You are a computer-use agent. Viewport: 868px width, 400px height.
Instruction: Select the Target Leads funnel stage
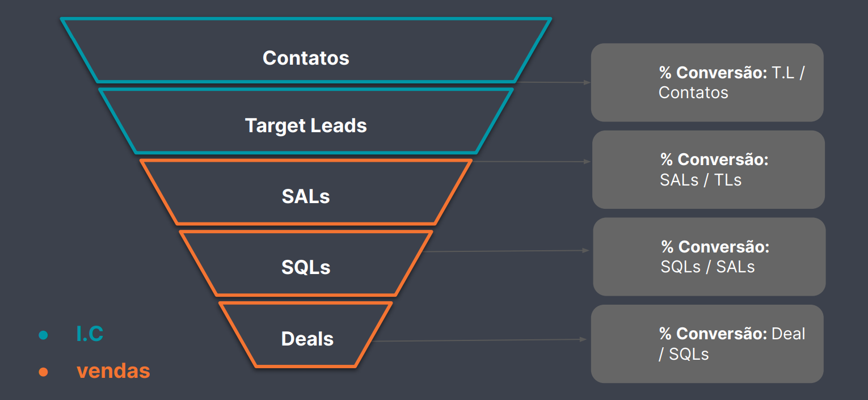pyautogui.click(x=306, y=121)
